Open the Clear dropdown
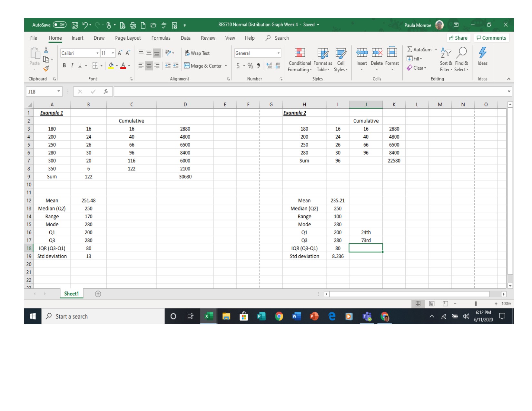 click(x=417, y=68)
